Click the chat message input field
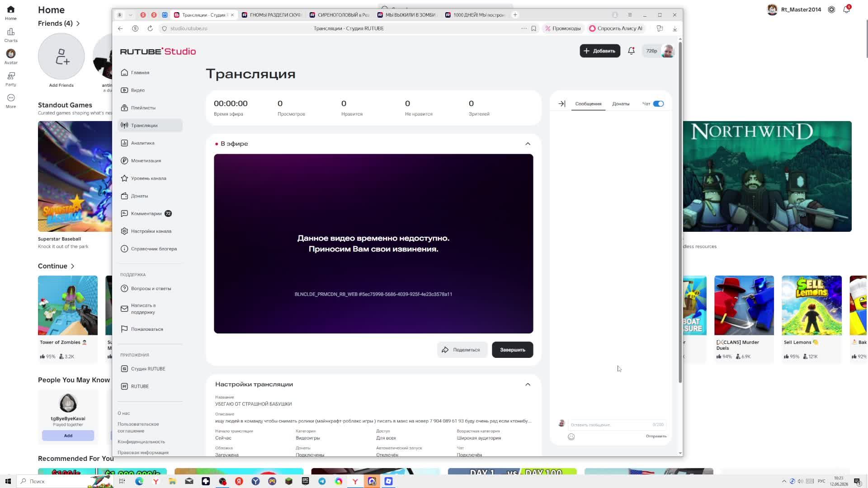The image size is (868, 488). click(x=617, y=425)
